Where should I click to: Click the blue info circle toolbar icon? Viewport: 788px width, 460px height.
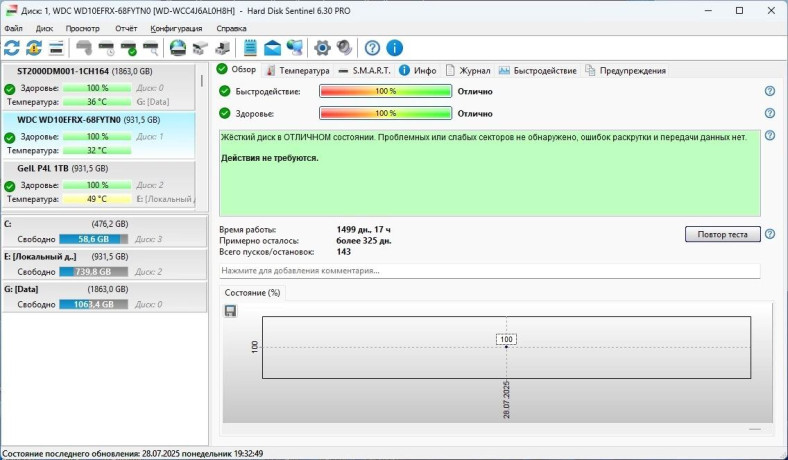coord(395,48)
